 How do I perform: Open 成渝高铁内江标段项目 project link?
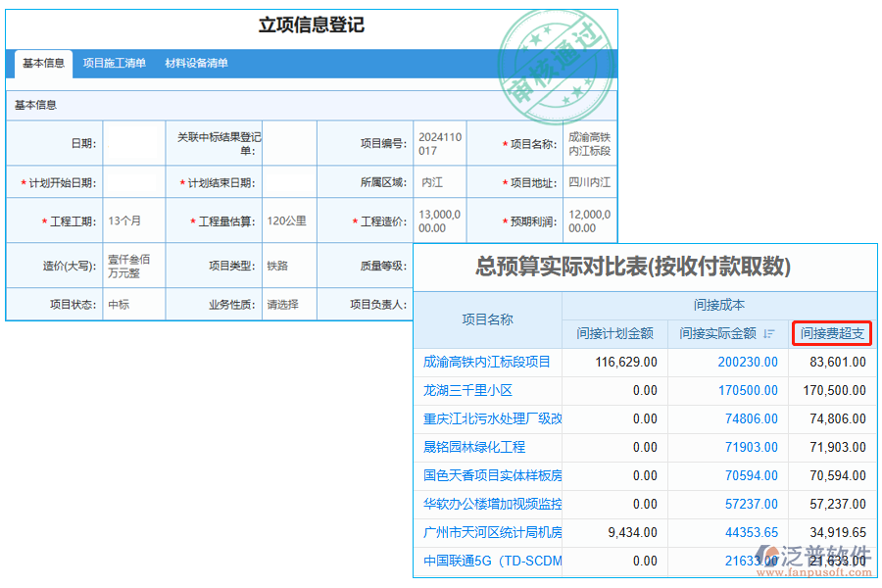point(488,362)
